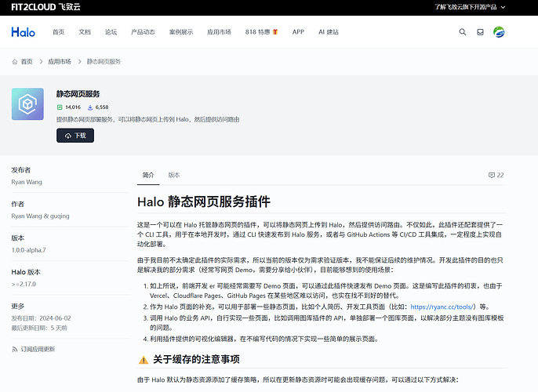This screenshot has width=538, height=392.
Task: Expand 了解飞致云旗下开源产品 dropdown
Action: pyautogui.click(x=470, y=7)
